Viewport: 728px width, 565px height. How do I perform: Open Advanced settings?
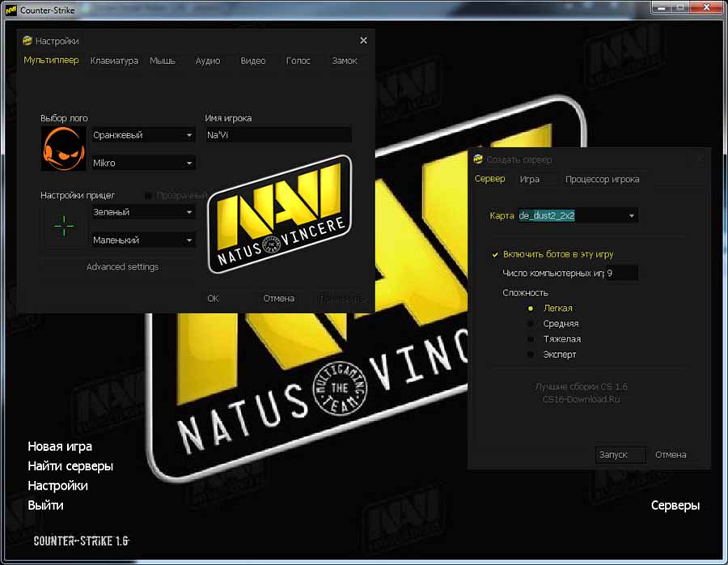click(x=122, y=266)
